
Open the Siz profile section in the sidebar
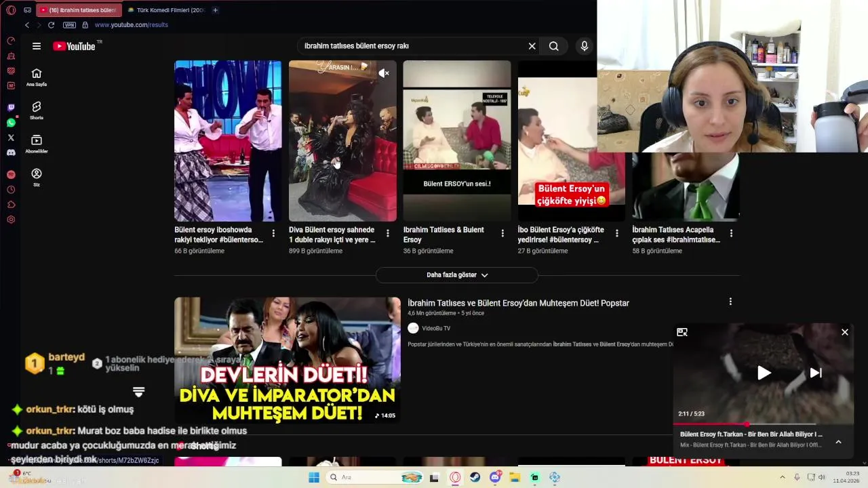[x=37, y=178]
